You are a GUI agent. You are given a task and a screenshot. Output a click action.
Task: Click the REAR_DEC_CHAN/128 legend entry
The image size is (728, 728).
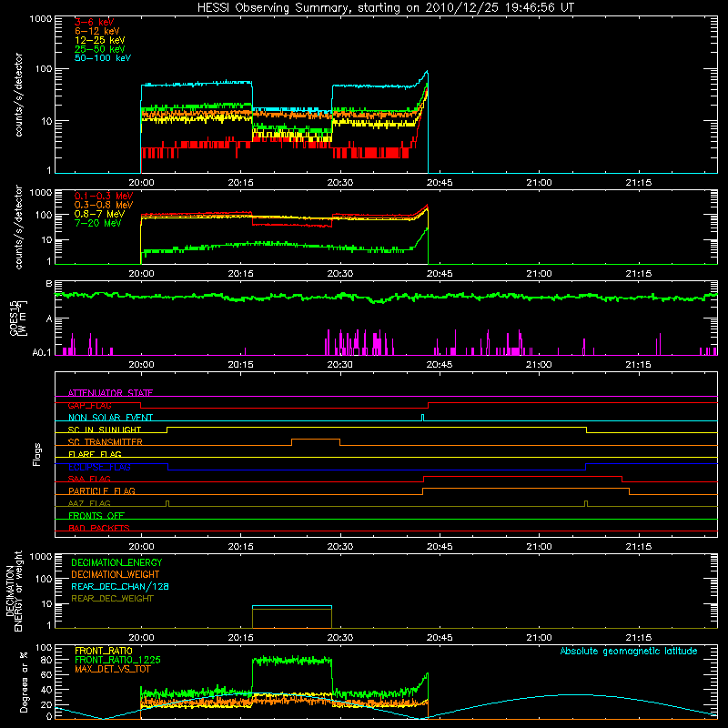(120, 586)
